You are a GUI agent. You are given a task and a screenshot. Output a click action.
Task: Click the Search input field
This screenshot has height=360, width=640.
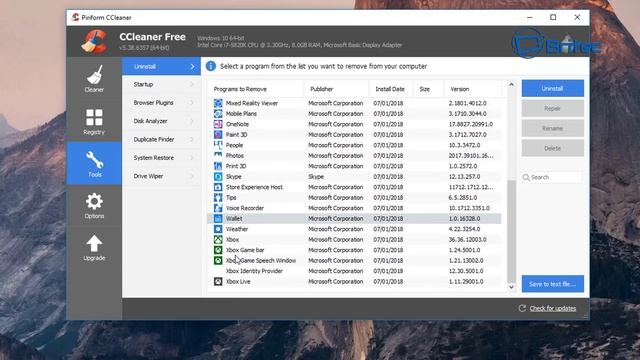click(x=552, y=177)
